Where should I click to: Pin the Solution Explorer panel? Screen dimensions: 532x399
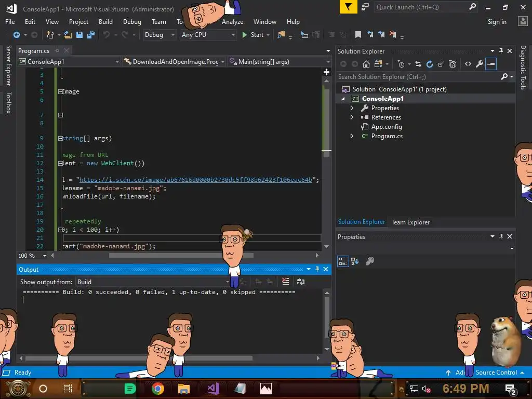(501, 51)
